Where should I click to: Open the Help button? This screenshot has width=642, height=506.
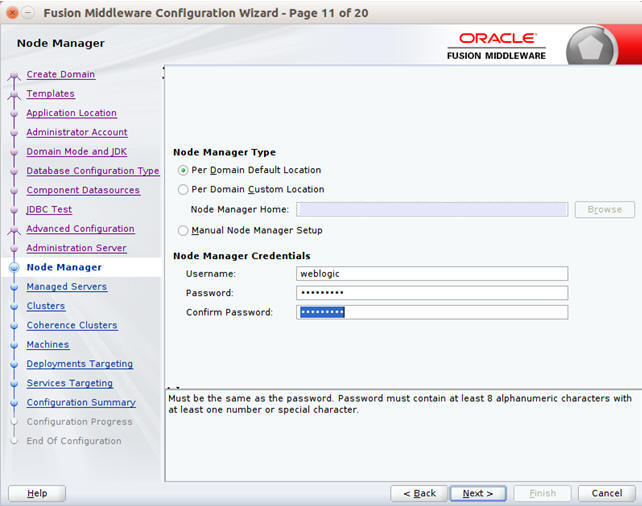[x=37, y=493]
